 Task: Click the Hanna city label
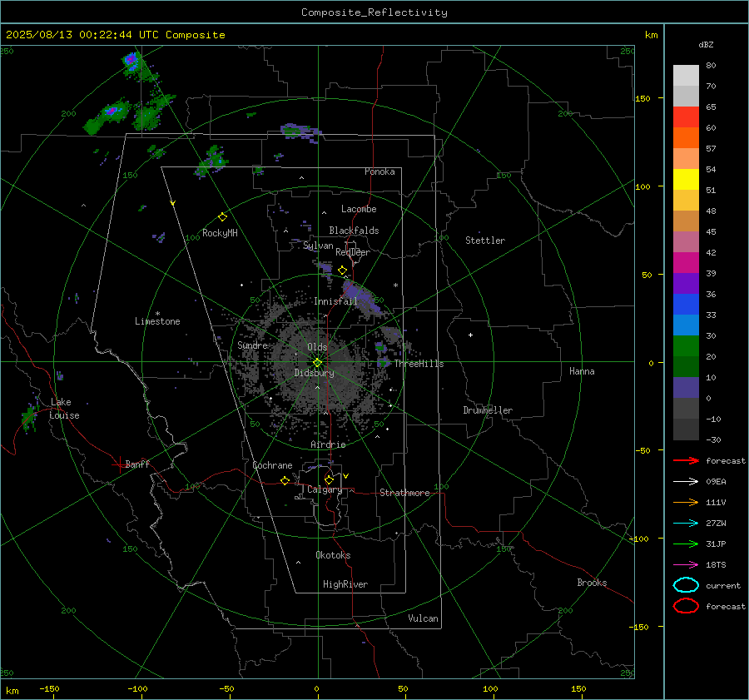coord(582,371)
